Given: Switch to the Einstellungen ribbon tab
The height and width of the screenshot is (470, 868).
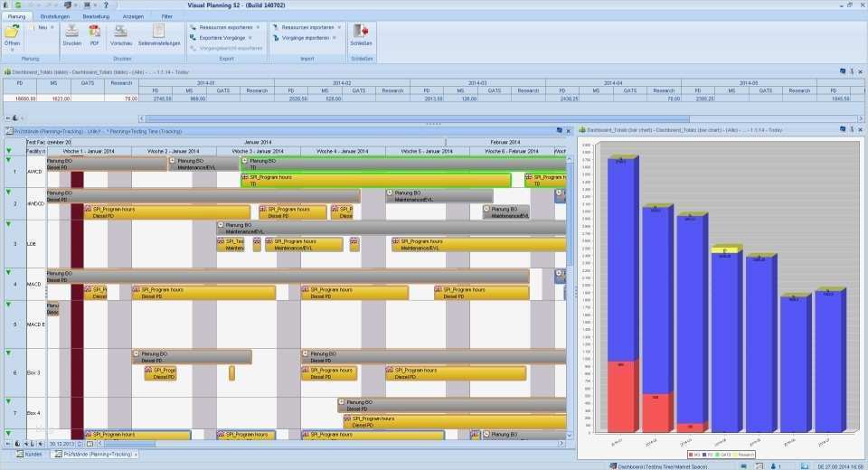Looking at the screenshot, I should [54, 16].
